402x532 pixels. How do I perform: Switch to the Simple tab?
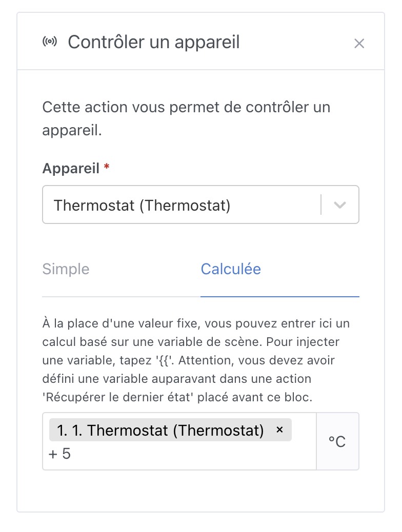[66, 269]
